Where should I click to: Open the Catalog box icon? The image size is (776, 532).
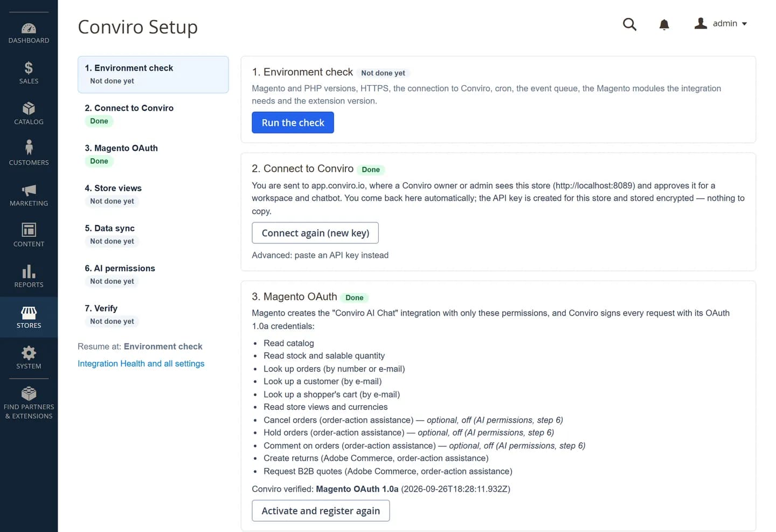[29, 109]
